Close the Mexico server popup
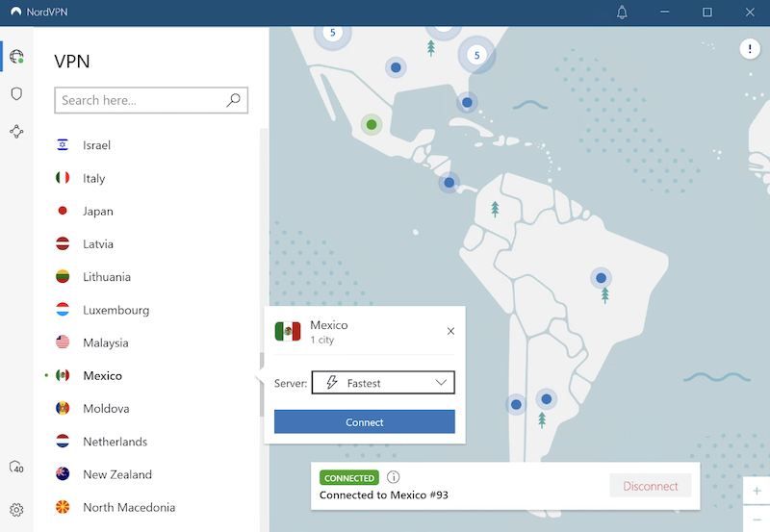Viewport: 770px width, 532px height. pyautogui.click(x=450, y=331)
